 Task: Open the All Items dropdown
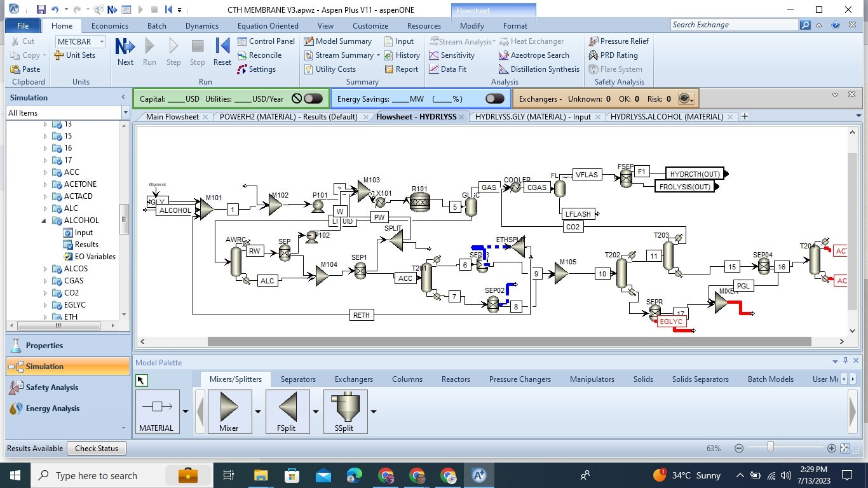tap(125, 112)
